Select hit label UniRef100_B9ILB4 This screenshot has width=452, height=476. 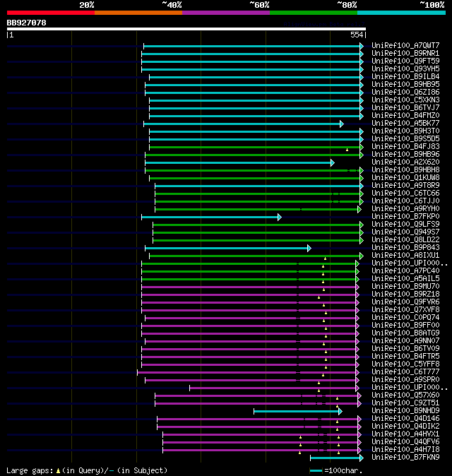(x=405, y=76)
